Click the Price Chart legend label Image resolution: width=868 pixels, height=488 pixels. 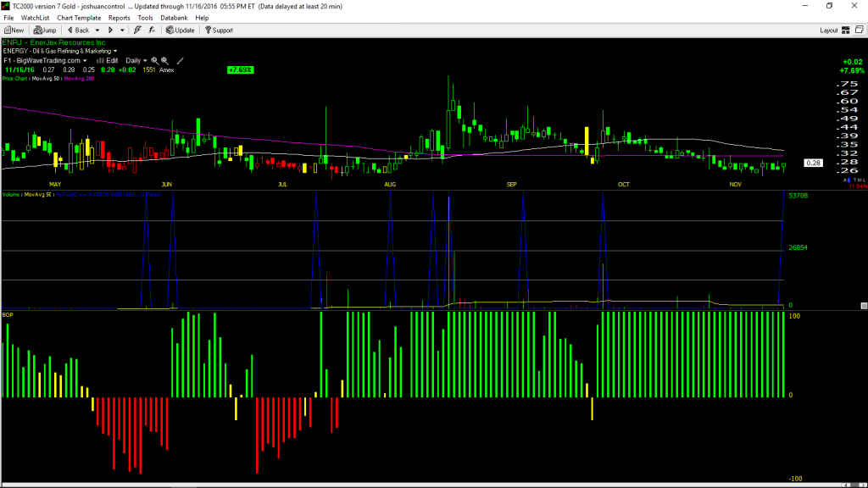[x=14, y=79]
